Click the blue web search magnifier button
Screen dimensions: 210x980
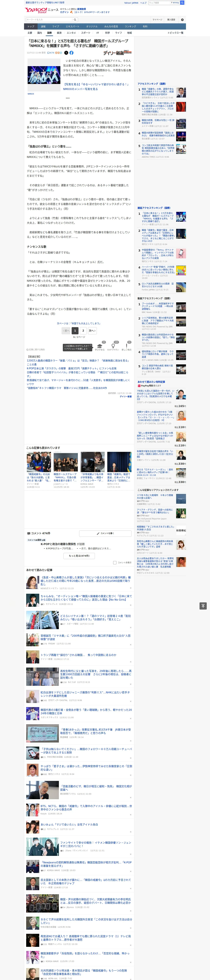point(182,3)
